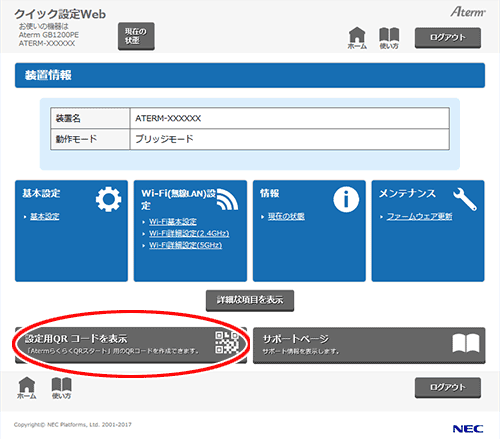Click the footer 使い方 book icon
This screenshot has height=439, width=500.
(61, 388)
